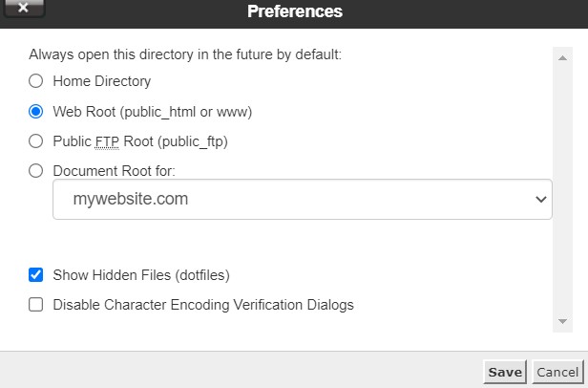Click the vertical scrollbar track

coord(563,191)
